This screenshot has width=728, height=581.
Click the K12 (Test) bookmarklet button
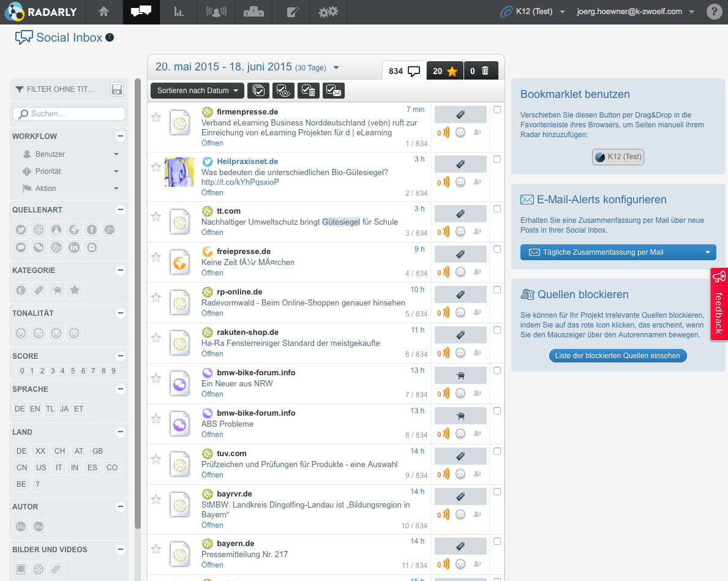618,157
